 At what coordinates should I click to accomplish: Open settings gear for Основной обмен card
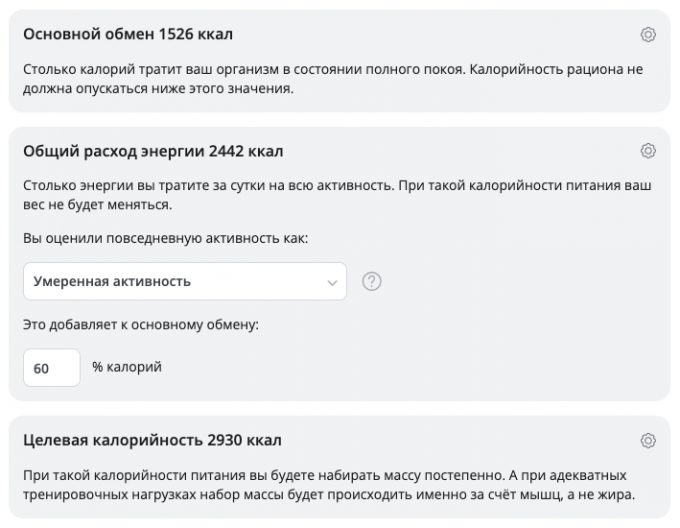point(647,35)
